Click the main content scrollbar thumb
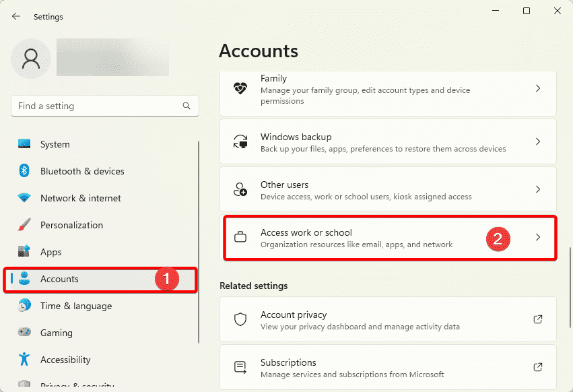This screenshot has width=573, height=392. (570, 288)
